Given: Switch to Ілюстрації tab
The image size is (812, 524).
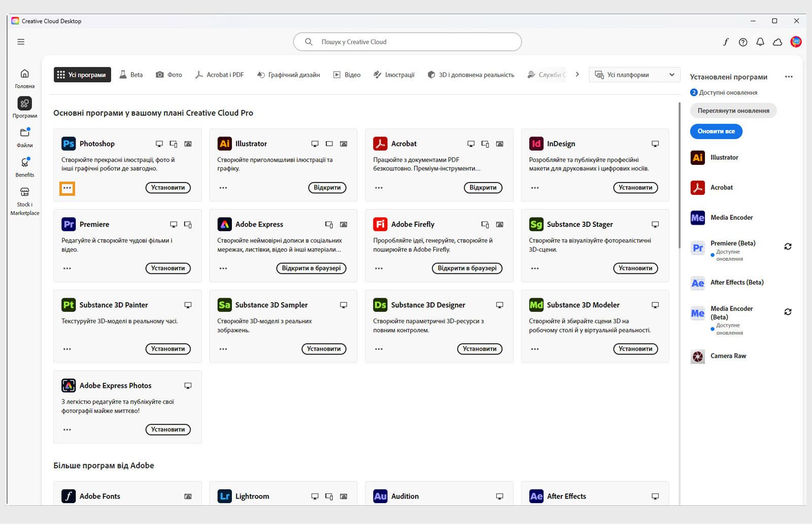Looking at the screenshot, I should (394, 75).
